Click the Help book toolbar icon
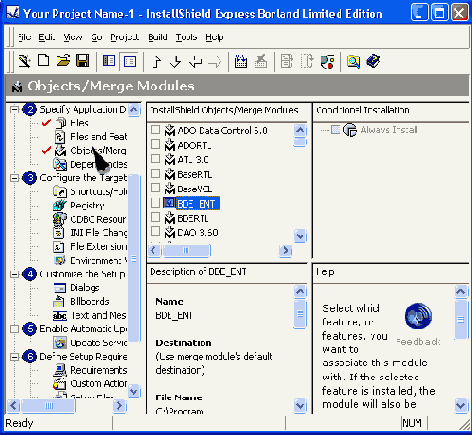 pos(373,61)
